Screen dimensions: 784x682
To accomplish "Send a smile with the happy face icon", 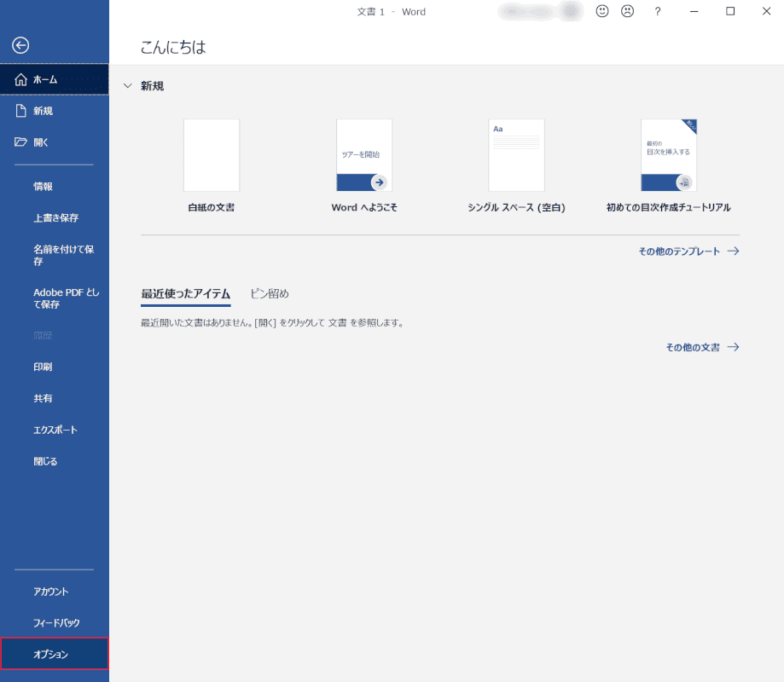I will [x=602, y=11].
